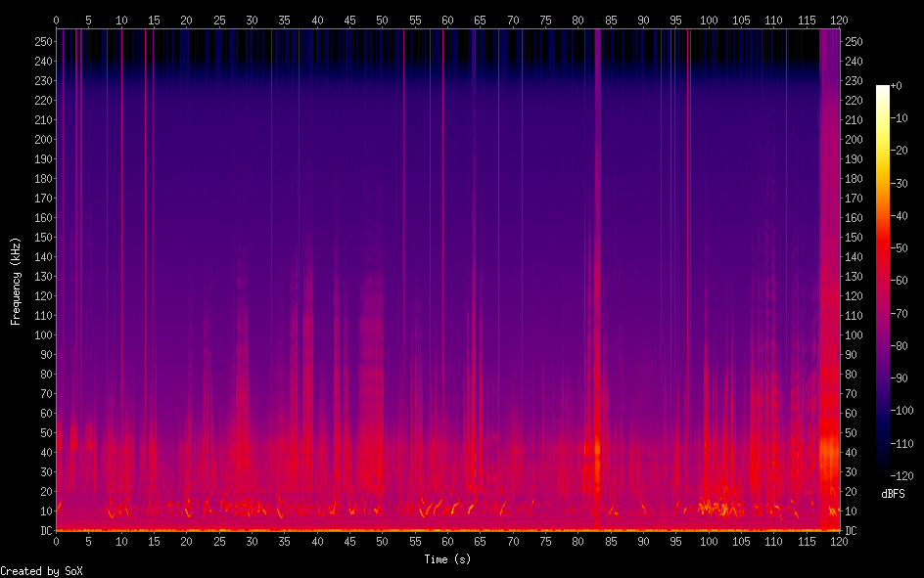Click the '200' tick on the left frequency axis
Screen dimensions: 924x578
pos(41,140)
